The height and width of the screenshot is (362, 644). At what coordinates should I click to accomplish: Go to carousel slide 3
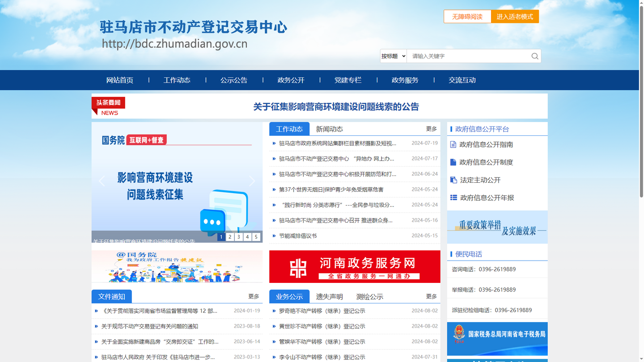239,237
